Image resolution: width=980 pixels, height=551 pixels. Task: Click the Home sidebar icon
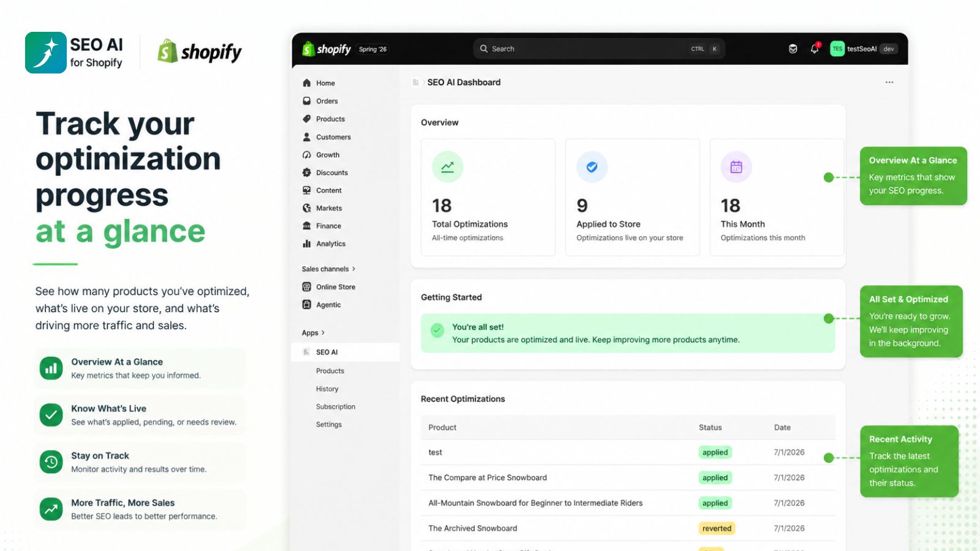click(x=307, y=83)
